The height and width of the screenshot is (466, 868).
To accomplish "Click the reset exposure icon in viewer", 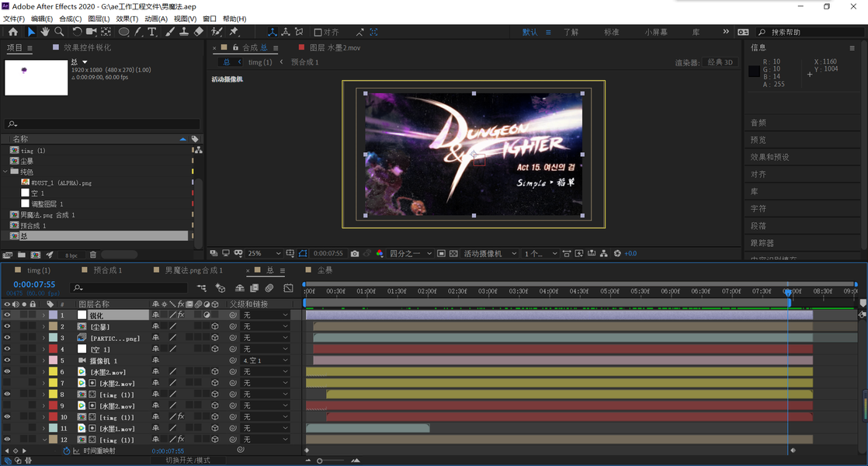I will 617,253.
